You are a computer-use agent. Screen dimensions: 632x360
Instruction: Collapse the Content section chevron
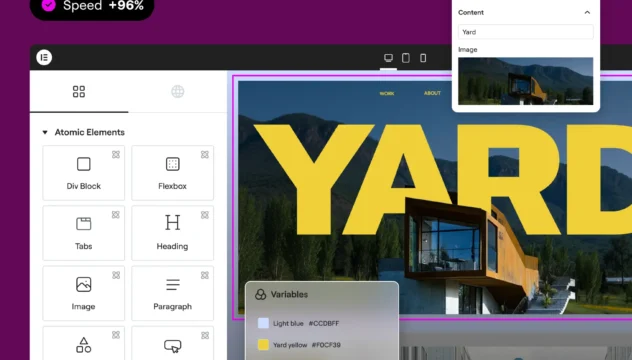point(587,12)
